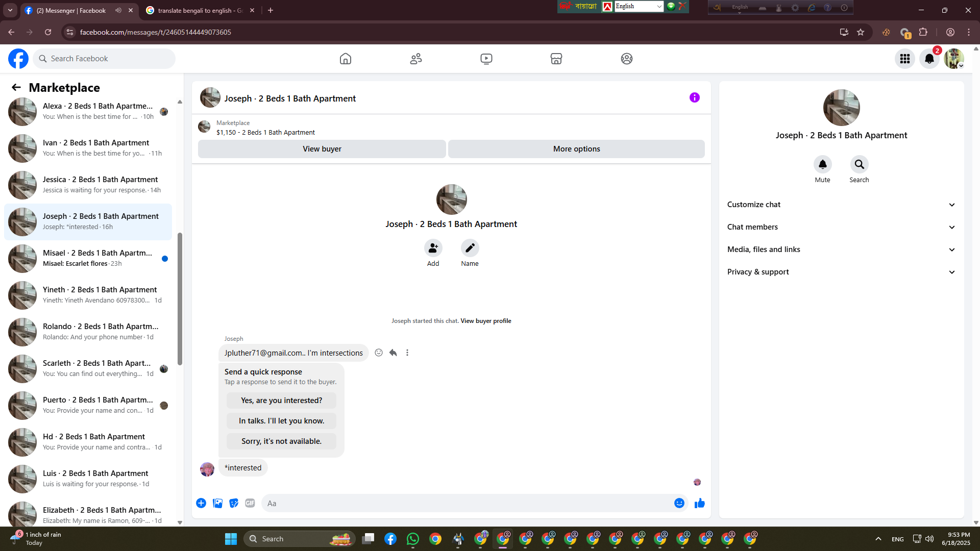Open Rolando's apartment conversation
This screenshot has height=551, width=980.
tap(88, 332)
